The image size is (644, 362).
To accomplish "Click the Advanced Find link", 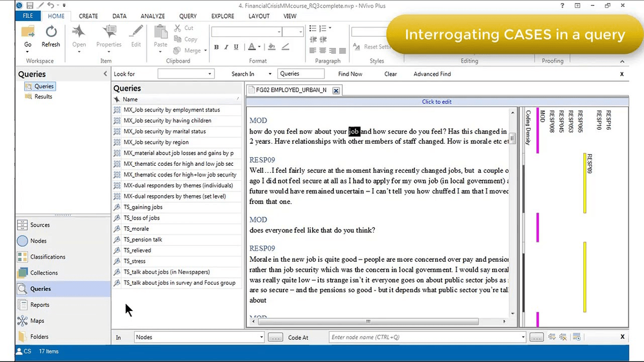I will [431, 73].
